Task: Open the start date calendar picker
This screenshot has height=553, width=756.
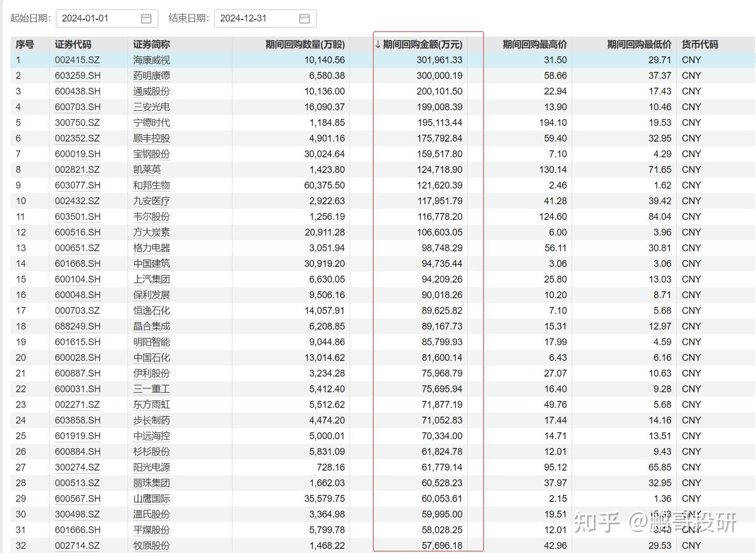Action: (149, 18)
